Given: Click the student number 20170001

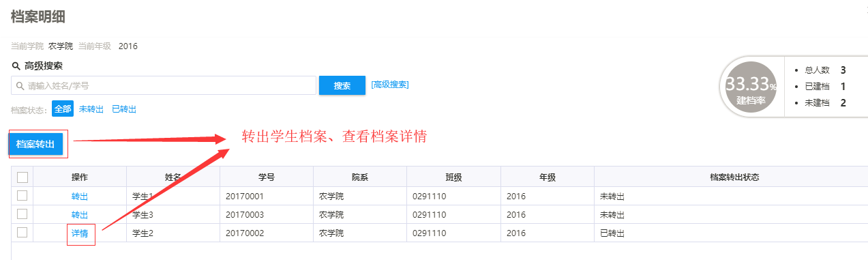Looking at the screenshot, I should coord(245,197).
